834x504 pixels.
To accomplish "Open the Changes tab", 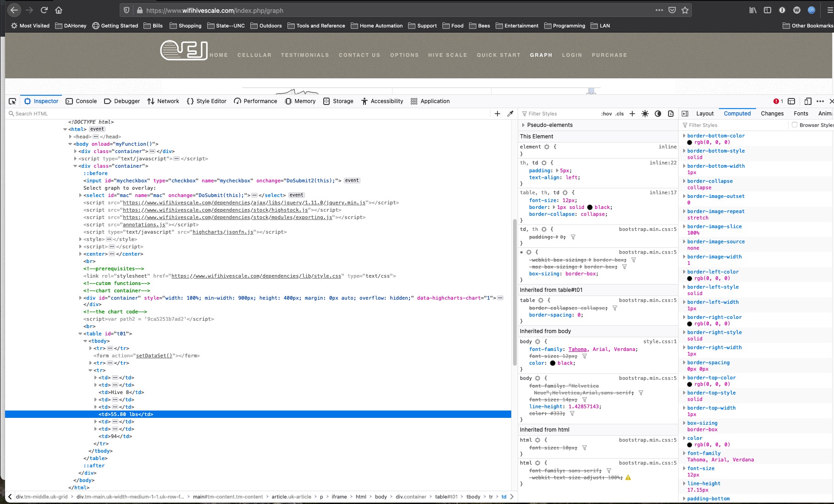I will coord(772,113).
